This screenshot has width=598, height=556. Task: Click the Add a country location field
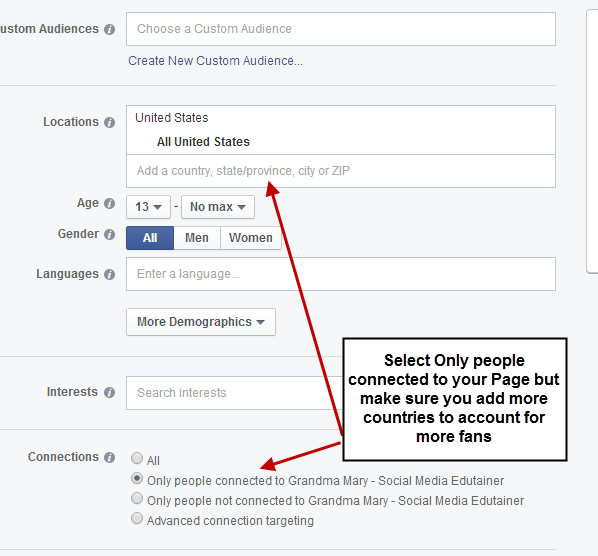[341, 171]
